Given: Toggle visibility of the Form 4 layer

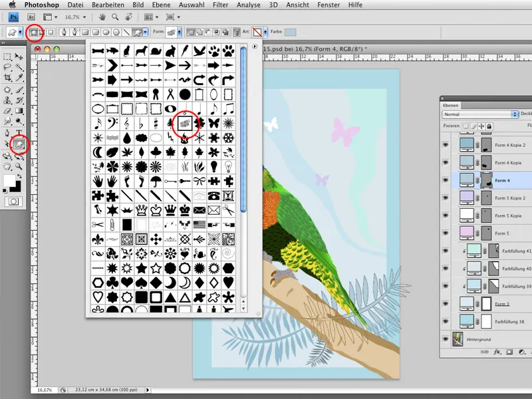Looking at the screenshot, I should click(x=445, y=180).
